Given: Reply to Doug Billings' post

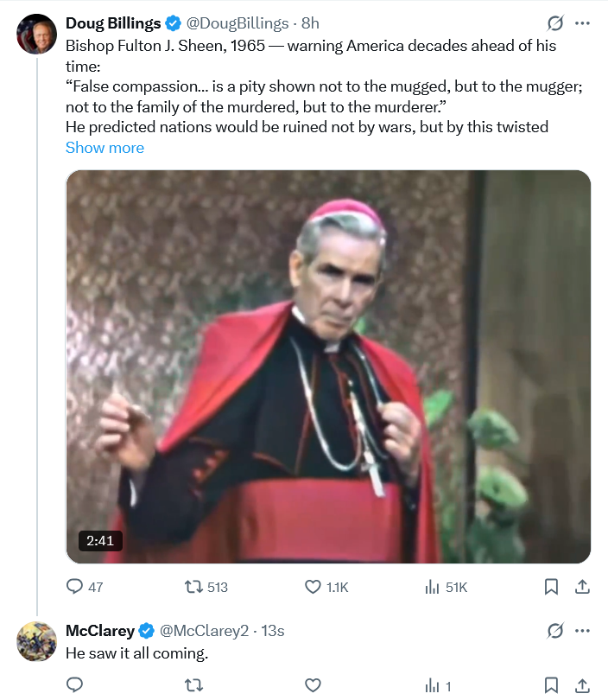Looking at the screenshot, I should point(76,587).
